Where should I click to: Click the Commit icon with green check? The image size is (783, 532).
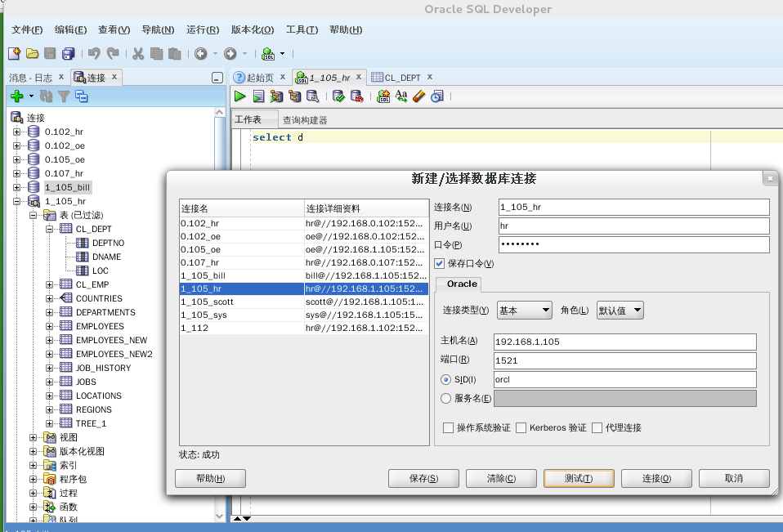pyautogui.click(x=338, y=96)
